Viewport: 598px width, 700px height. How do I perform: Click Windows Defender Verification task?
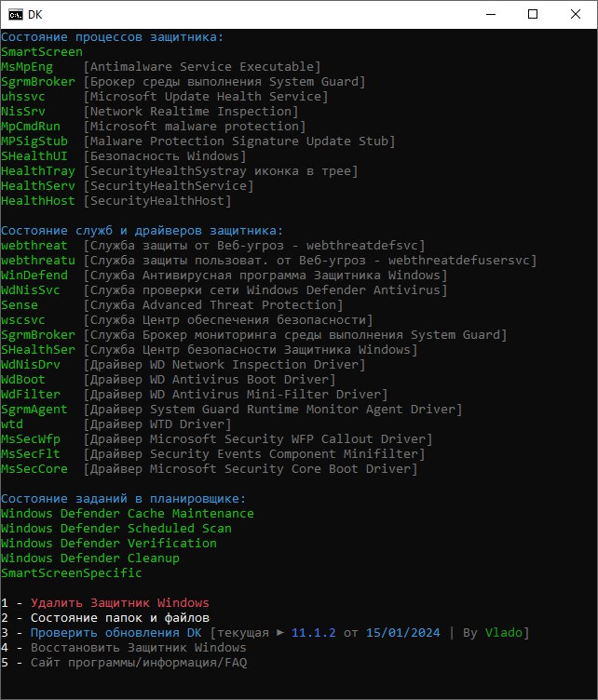point(109,544)
